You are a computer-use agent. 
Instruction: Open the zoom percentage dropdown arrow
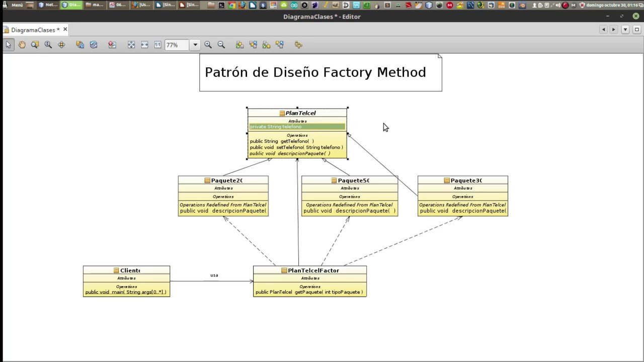tap(195, 45)
